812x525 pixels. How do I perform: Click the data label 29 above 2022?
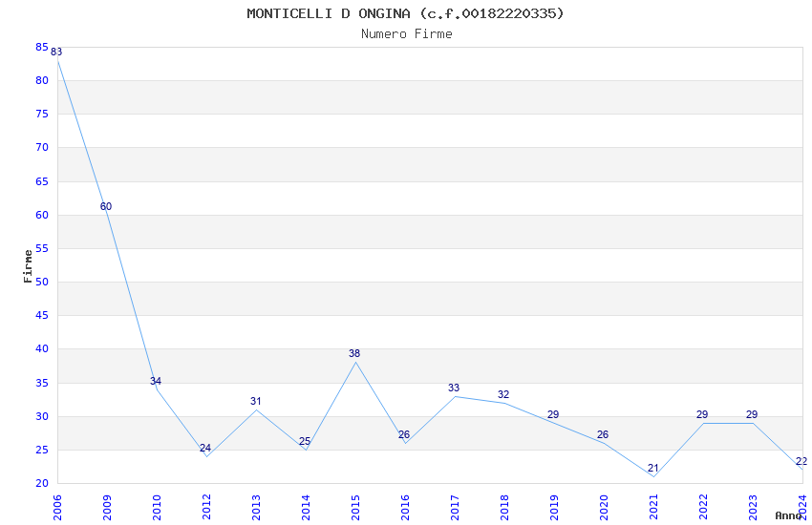point(702,414)
